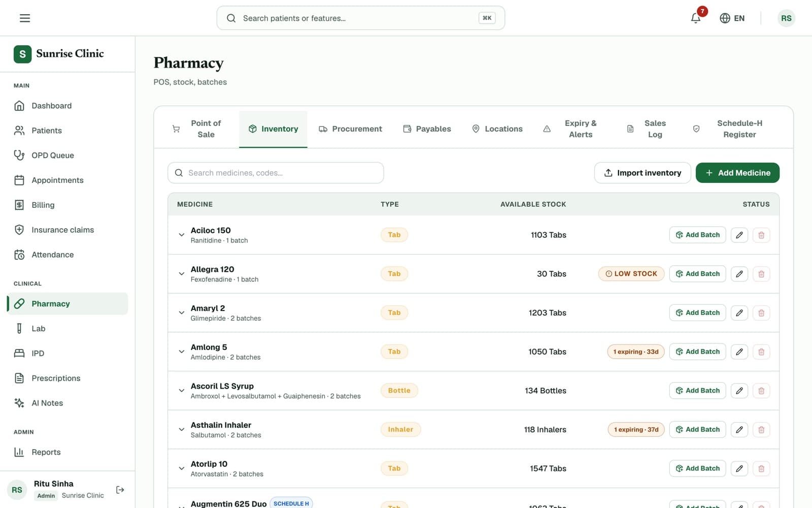Open notifications bell with 7 badge
Image resolution: width=812 pixels, height=508 pixels.
(x=696, y=18)
